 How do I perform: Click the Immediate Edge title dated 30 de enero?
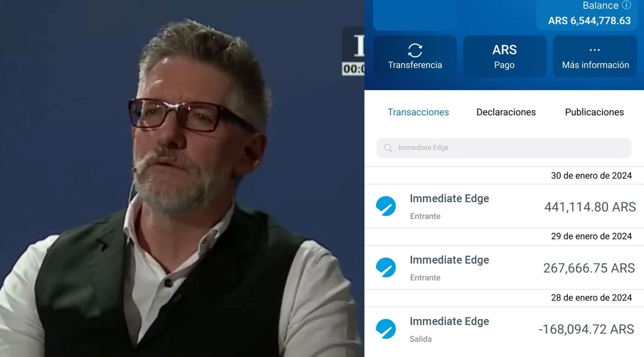[449, 198]
